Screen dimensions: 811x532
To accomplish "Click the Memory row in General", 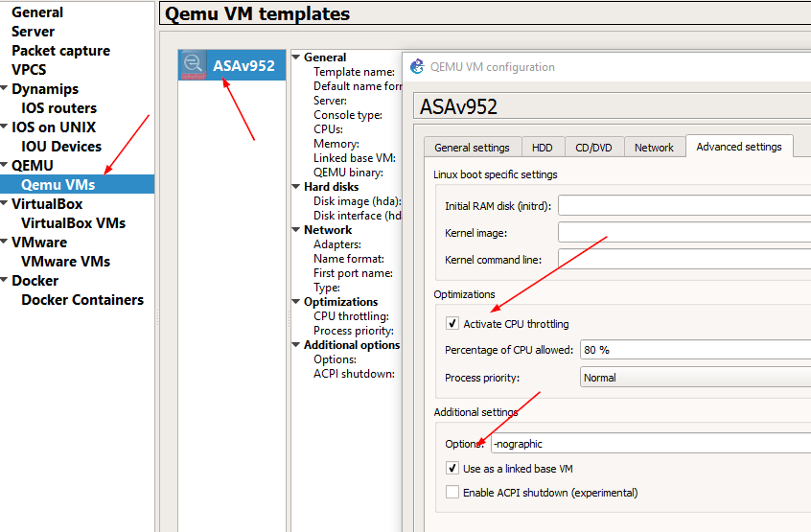I will [x=336, y=144].
